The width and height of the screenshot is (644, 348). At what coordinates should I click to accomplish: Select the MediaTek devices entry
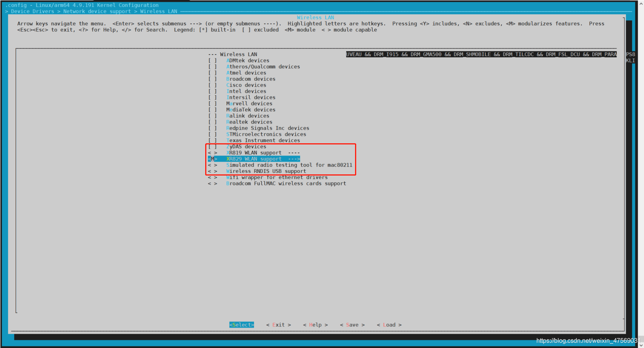(251, 110)
